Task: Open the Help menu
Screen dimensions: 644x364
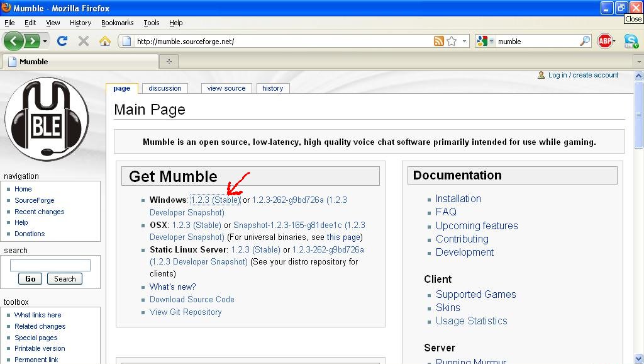Action: [176, 23]
